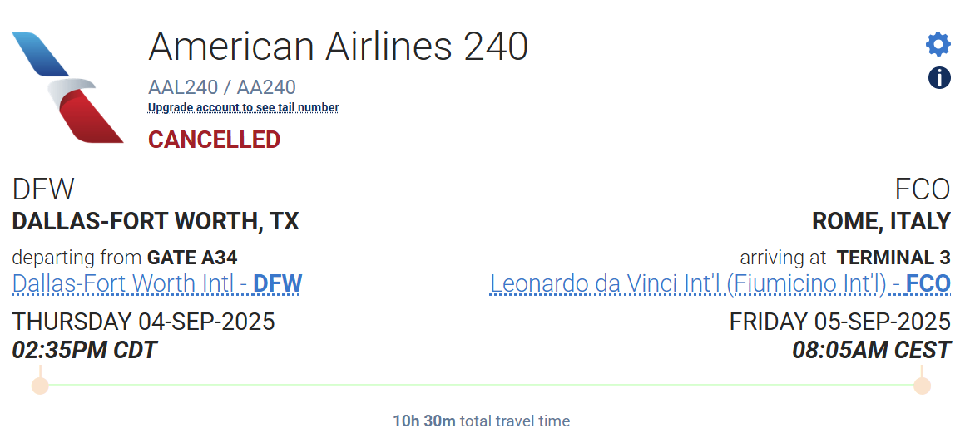Click the AAL240 / AA240 flight identifier
Viewport: 980px width, 433px height.
coord(222,87)
